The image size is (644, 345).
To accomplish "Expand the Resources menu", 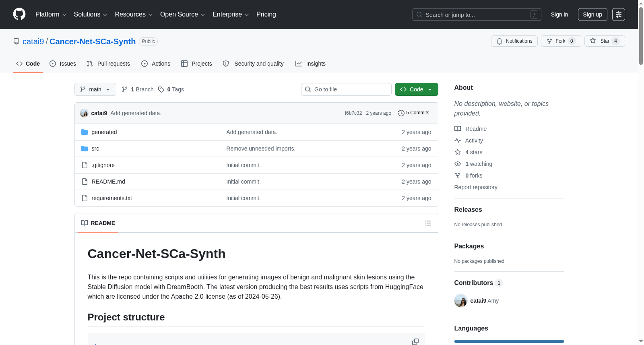I will coord(134,14).
